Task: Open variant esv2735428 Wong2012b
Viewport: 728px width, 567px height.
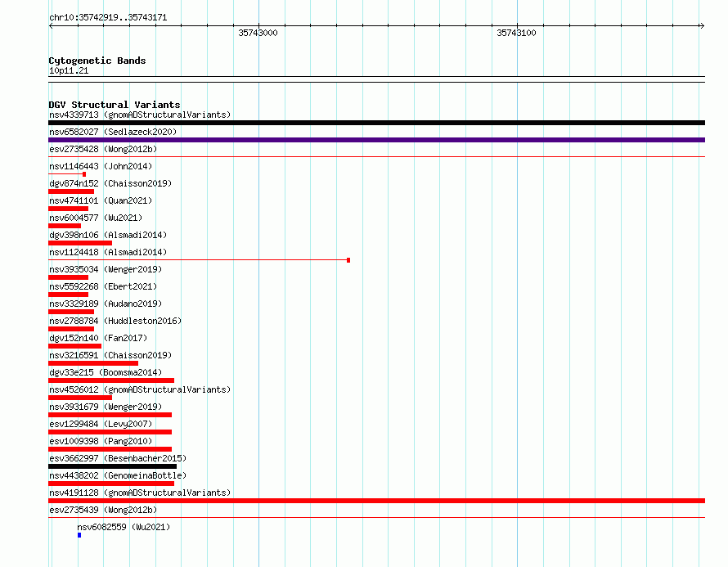Action: click(x=103, y=149)
